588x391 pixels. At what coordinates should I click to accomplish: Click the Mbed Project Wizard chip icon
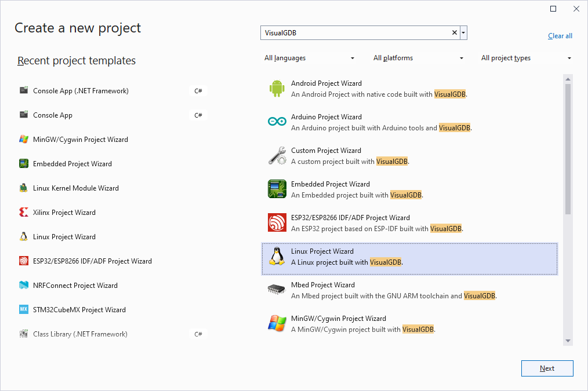(x=277, y=289)
